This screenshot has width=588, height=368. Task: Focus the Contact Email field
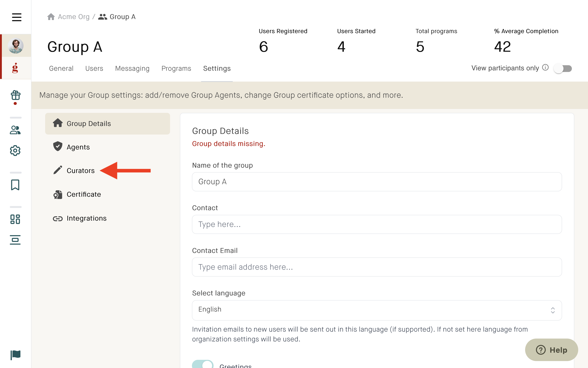click(x=377, y=267)
